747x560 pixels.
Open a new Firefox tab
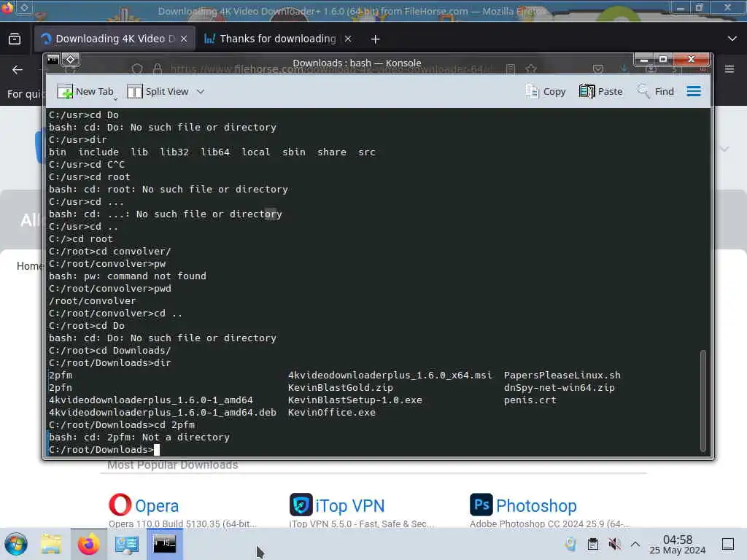click(376, 39)
